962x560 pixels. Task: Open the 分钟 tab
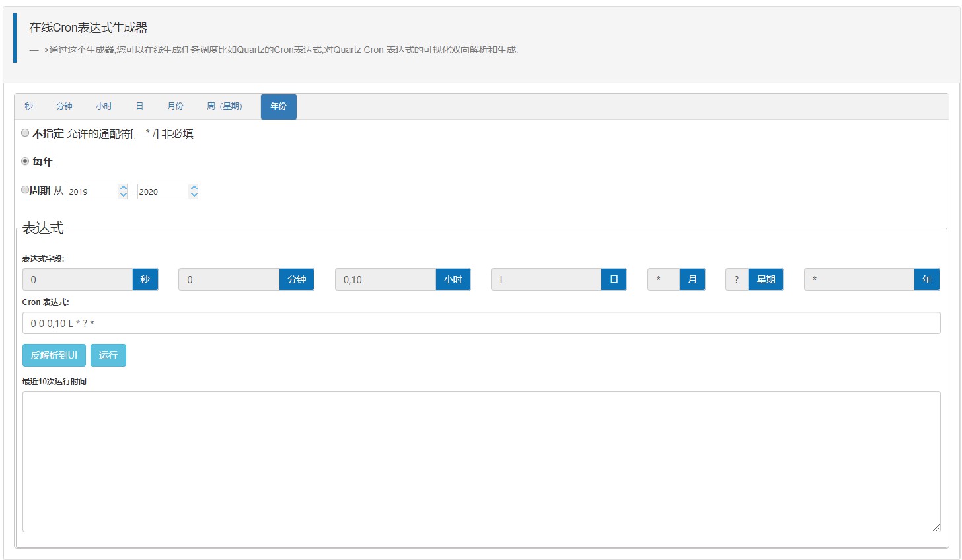click(64, 106)
